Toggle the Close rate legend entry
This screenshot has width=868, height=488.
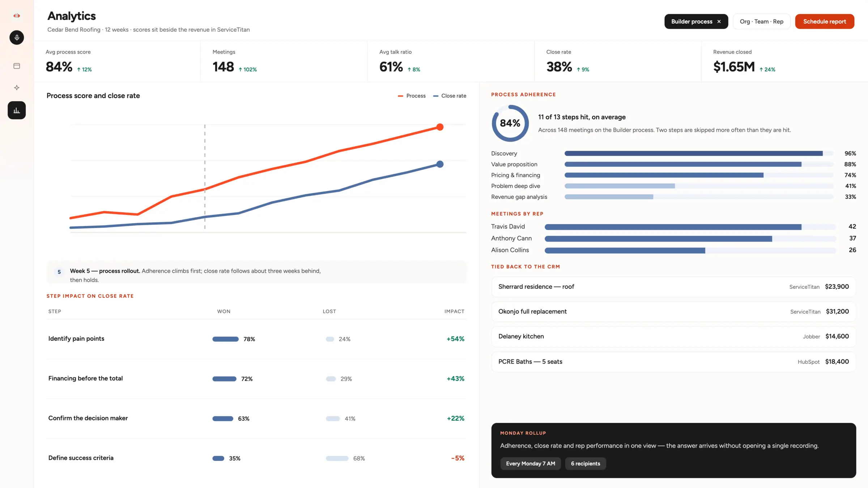[450, 96]
